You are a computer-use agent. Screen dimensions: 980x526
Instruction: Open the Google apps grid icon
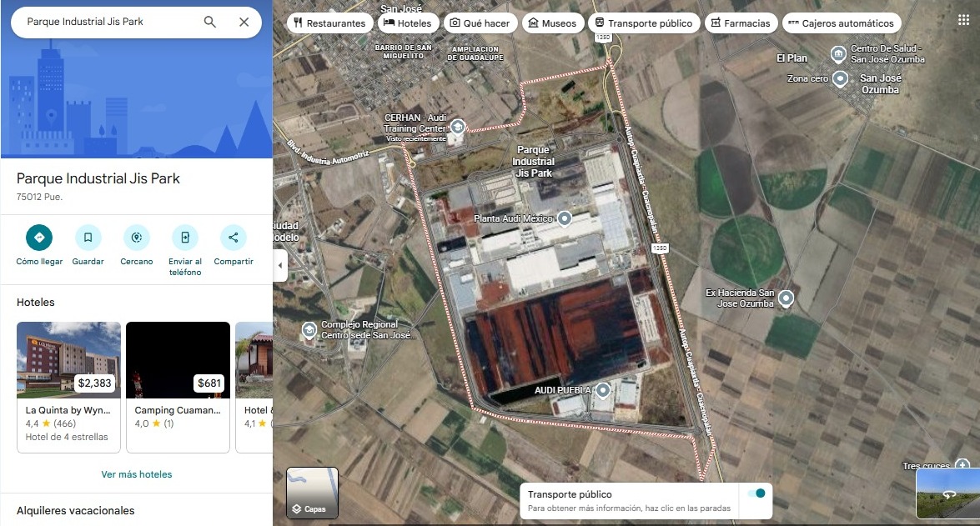pos(963,20)
